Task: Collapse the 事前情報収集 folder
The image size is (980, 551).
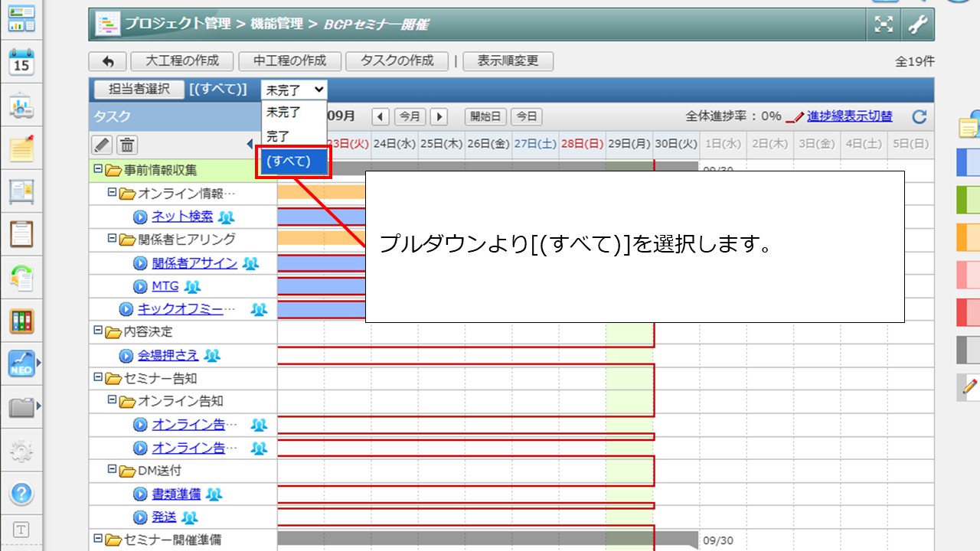Action: 97,168
